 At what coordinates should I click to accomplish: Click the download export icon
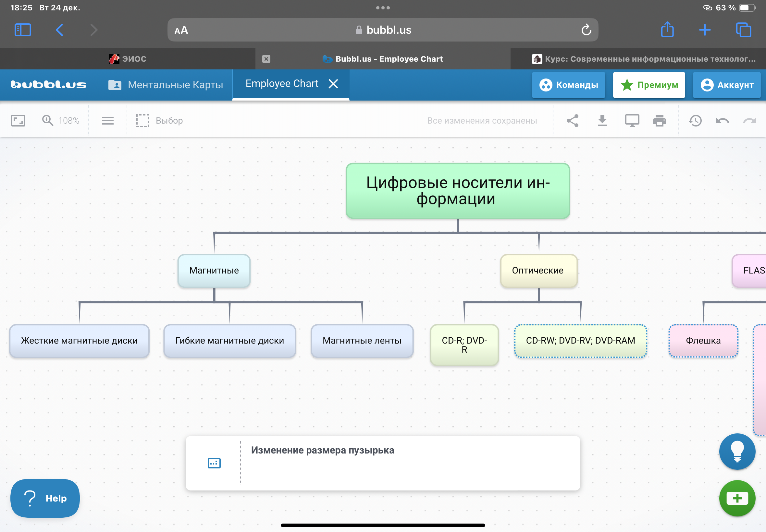click(602, 121)
